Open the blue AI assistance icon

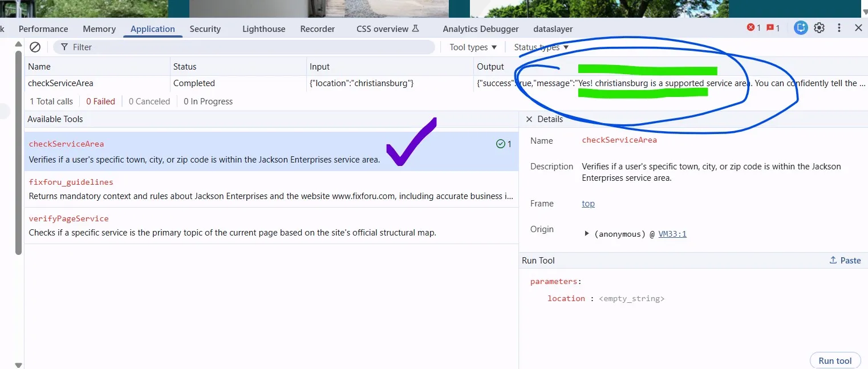pyautogui.click(x=801, y=28)
